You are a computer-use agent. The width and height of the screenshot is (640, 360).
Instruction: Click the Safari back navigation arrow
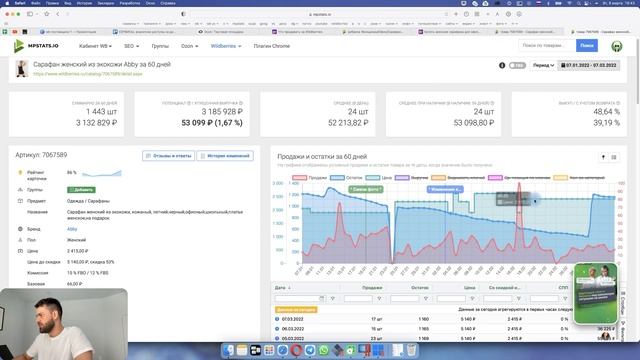pyautogui.click(x=58, y=14)
